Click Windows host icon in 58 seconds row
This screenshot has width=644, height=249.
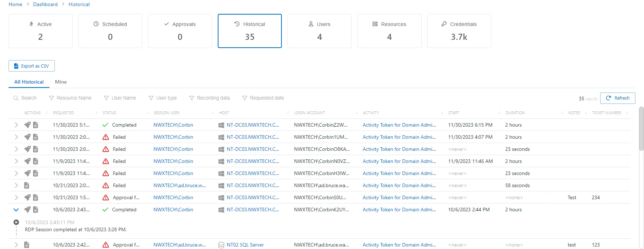(x=221, y=186)
